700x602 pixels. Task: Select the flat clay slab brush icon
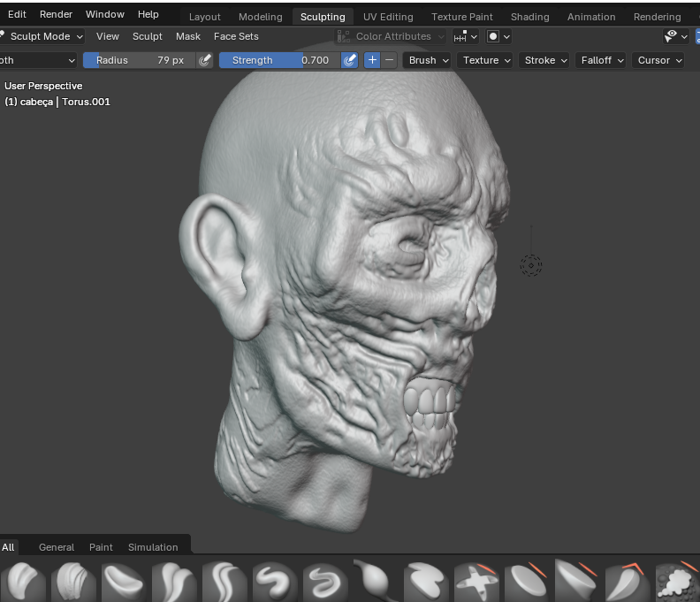(x=124, y=581)
